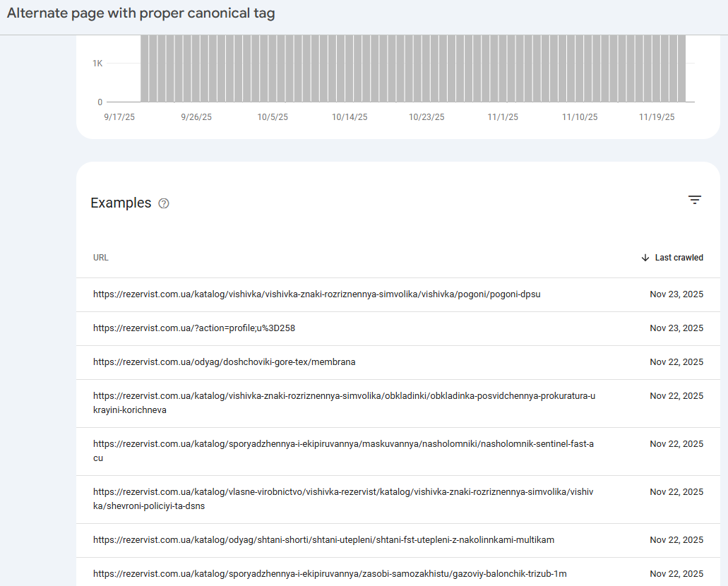Click Nov 22, 2025 date for gazoviy-balonchik row
Screen dimensions: 728x586
(676, 574)
